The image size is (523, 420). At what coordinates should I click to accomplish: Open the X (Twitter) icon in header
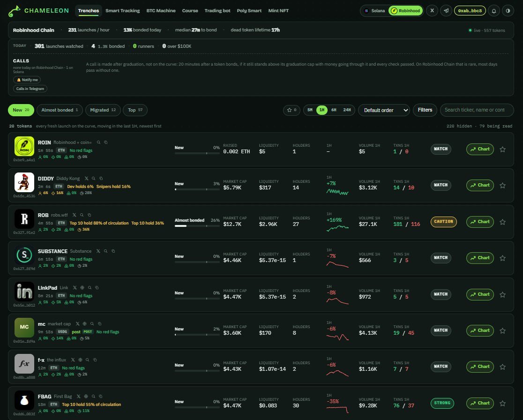click(x=432, y=11)
